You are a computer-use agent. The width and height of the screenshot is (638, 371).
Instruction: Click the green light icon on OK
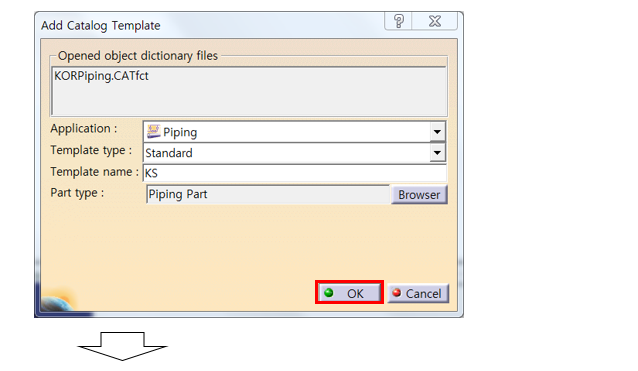(329, 292)
